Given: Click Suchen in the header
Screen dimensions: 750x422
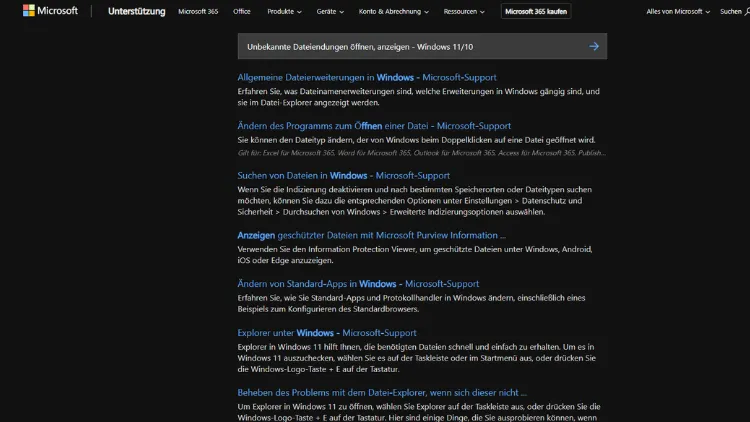Looking at the screenshot, I should click(735, 11).
